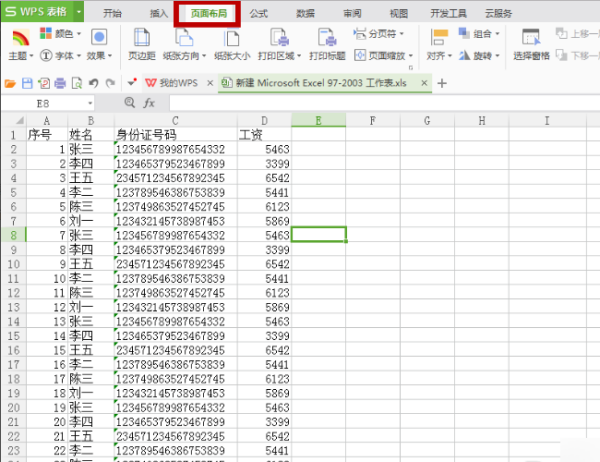Image resolution: width=600 pixels, height=462 pixels.
Task: Switch to the Formulas (公式) tab
Action: pos(258,13)
